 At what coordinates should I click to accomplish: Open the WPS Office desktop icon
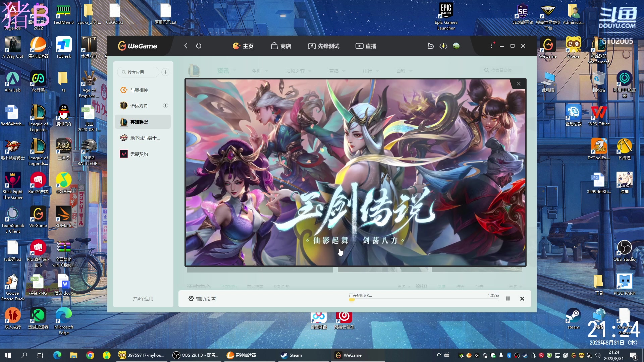tap(599, 115)
